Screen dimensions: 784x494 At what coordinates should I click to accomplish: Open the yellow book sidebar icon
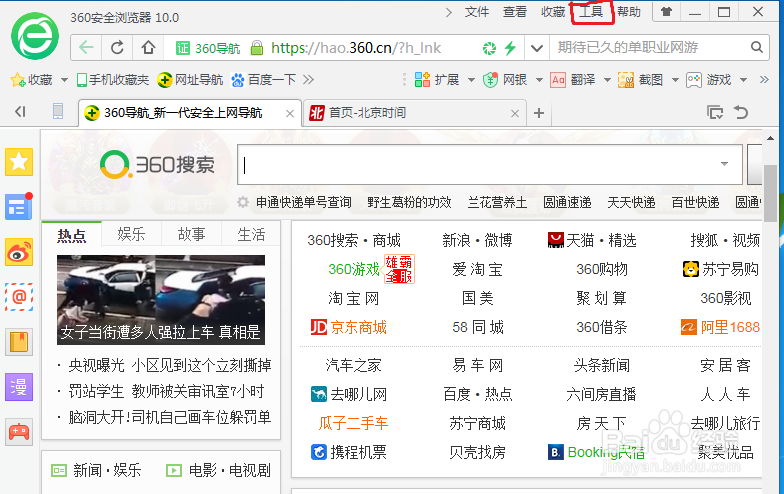tap(19, 342)
